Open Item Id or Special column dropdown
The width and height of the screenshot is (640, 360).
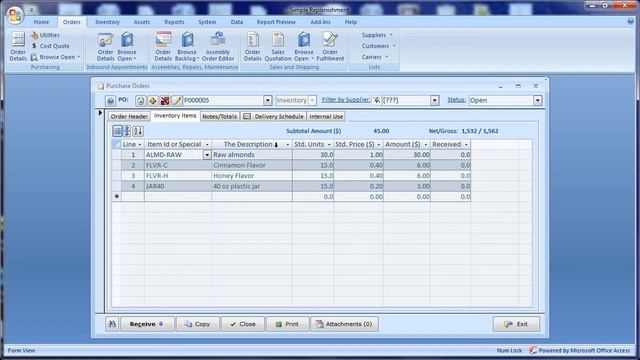click(207, 144)
